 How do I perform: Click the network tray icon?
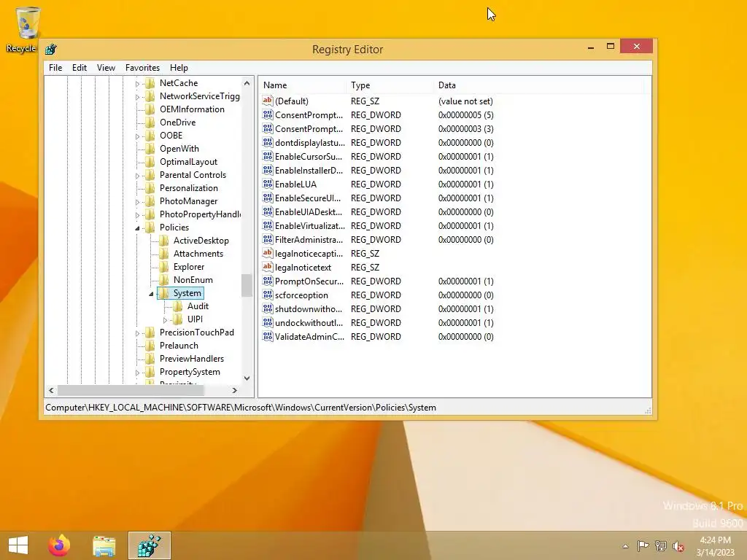pyautogui.click(x=661, y=546)
